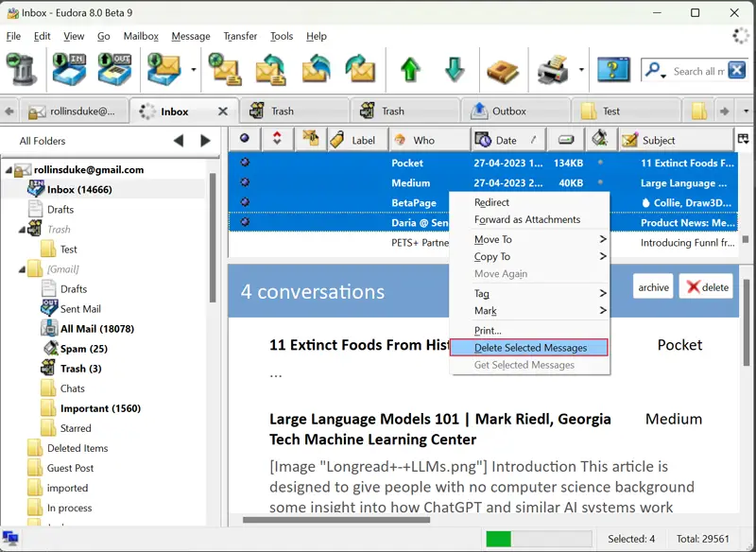Viewport: 756px width, 552px height.
Task: Open the Address Book icon
Action: [x=503, y=71]
